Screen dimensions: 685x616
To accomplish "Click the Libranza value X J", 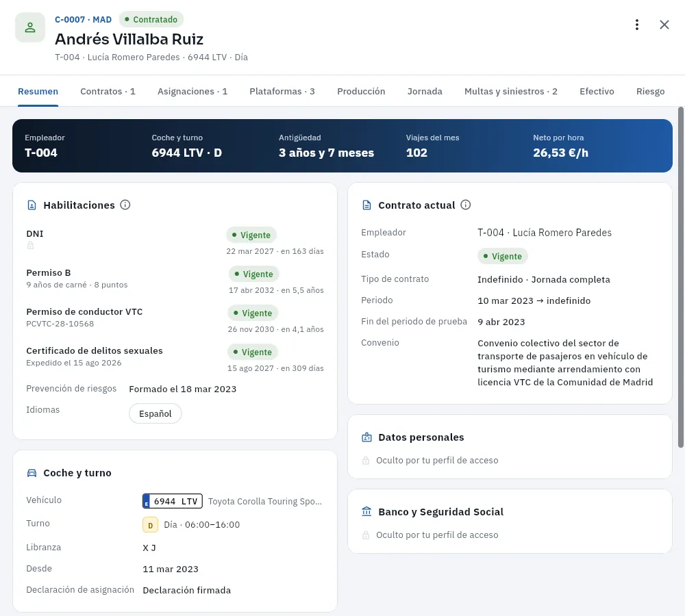I will tap(149, 548).
